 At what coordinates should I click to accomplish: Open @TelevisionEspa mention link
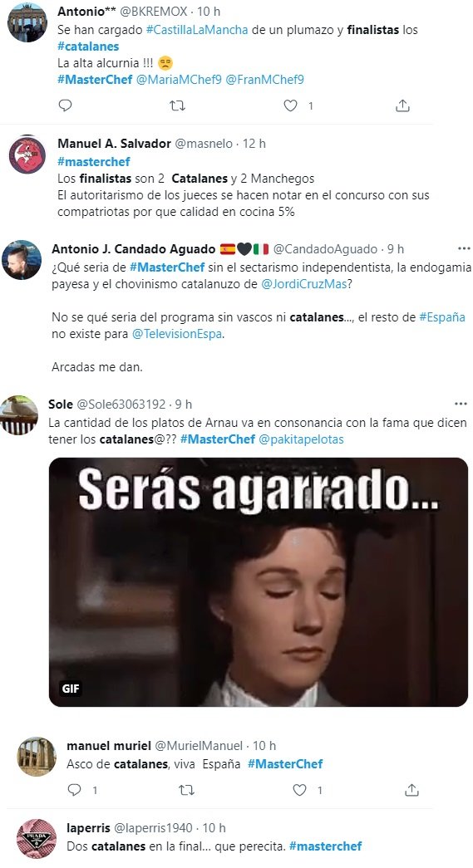click(x=177, y=334)
